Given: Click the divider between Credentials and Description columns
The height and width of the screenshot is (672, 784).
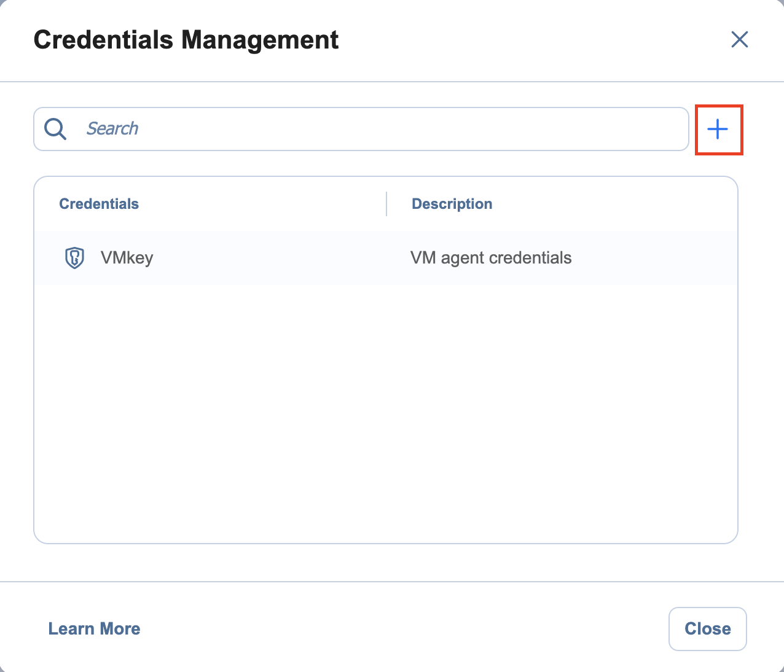Looking at the screenshot, I should pyautogui.click(x=386, y=203).
